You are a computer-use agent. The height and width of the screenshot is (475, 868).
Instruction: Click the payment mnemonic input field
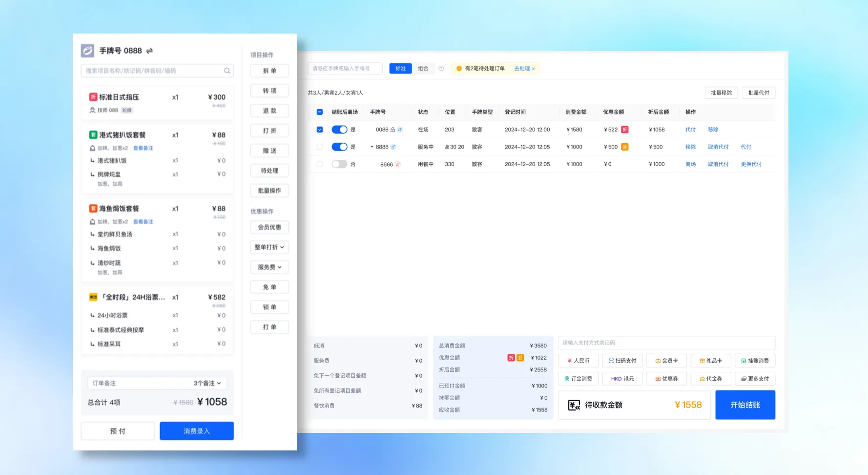(x=666, y=343)
